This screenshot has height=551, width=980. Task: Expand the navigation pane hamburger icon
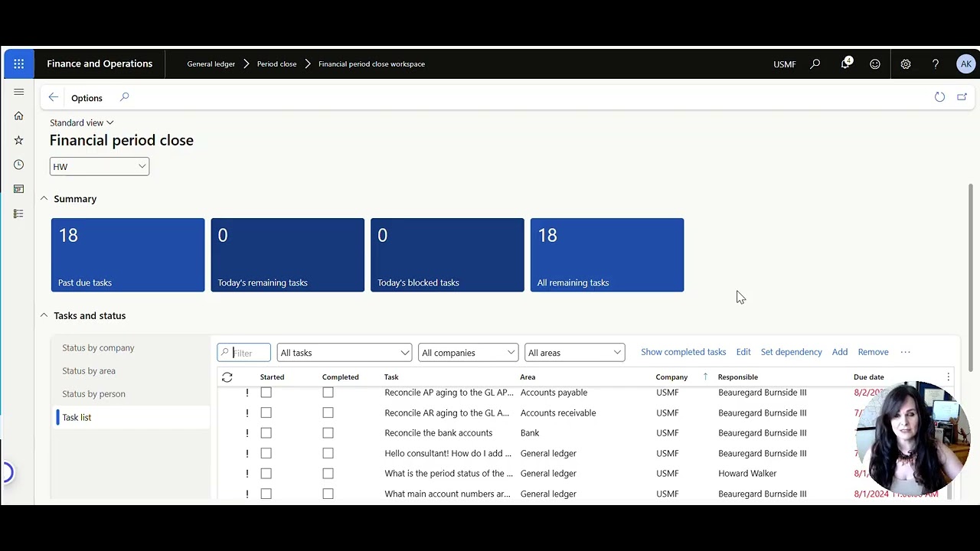click(18, 92)
